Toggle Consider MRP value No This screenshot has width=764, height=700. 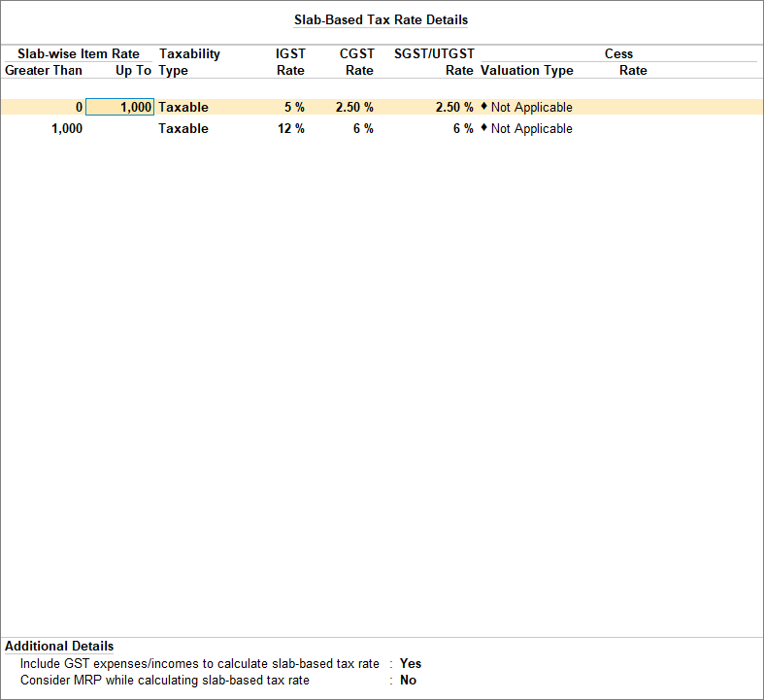point(408,680)
